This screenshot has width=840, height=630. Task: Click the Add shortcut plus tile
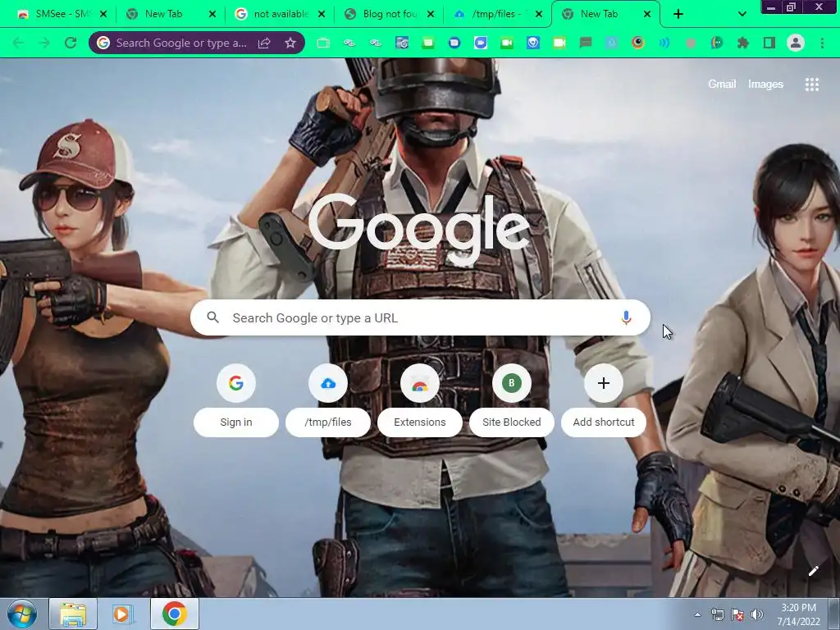(x=603, y=400)
